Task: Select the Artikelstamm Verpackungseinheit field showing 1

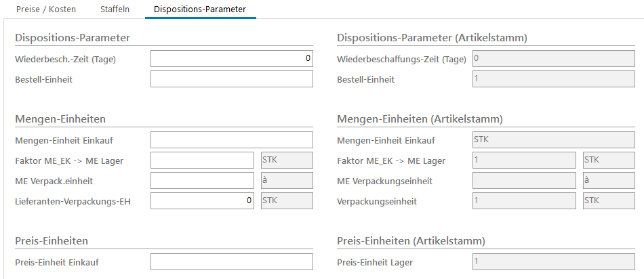Action: (524, 201)
